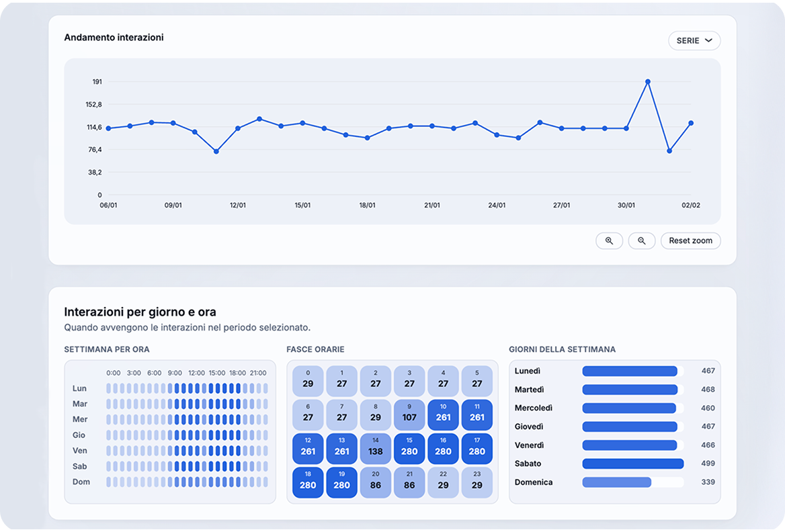Viewport: 785px width, 532px height.
Task: Click the 06/01 first data point on chart
Action: (x=108, y=128)
